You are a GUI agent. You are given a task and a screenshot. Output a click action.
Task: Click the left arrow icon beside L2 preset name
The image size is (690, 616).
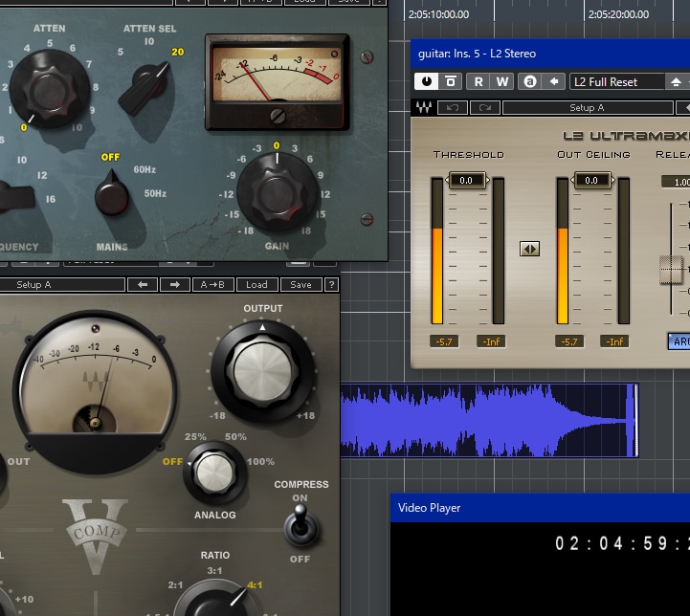pos(554,81)
